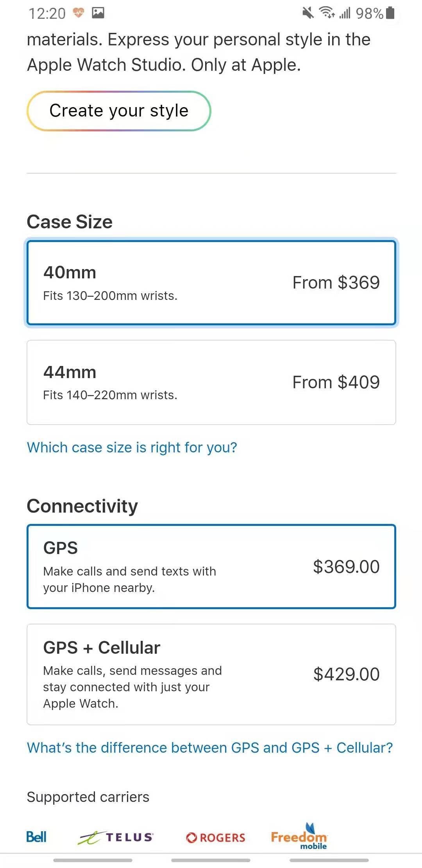This screenshot has width=422, height=868.
Task: Tap the image notification icon in status bar
Action: point(98,13)
